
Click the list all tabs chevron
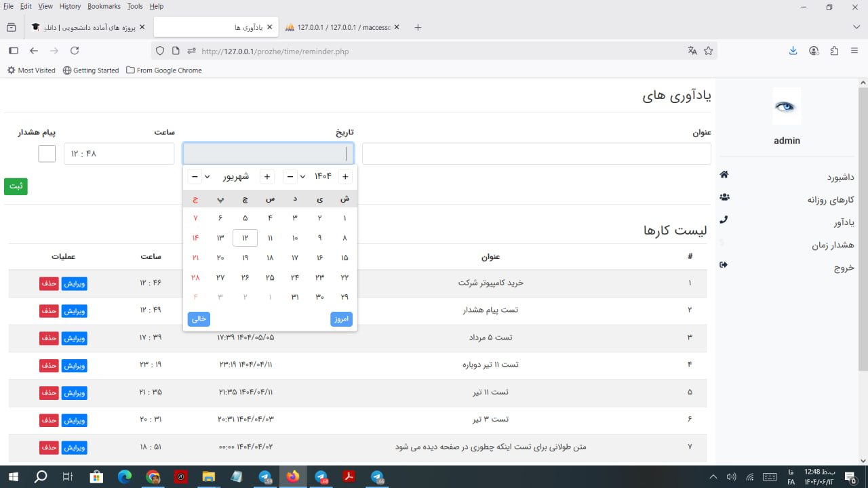[856, 27]
